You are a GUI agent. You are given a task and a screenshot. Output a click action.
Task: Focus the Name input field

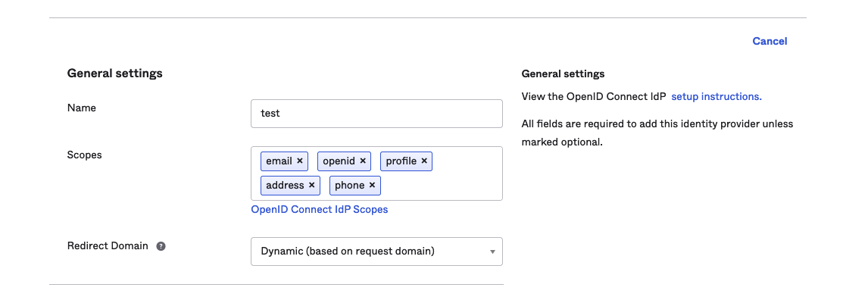[x=376, y=114]
